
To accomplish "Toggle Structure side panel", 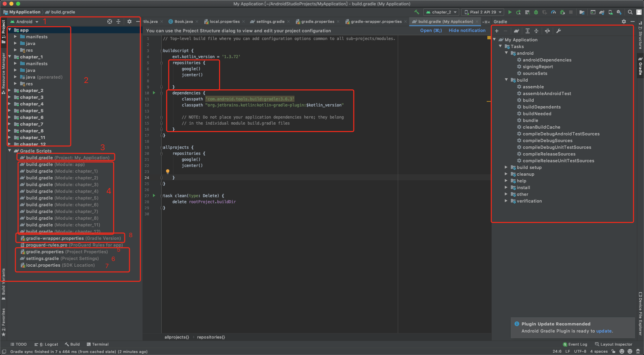I will click(640, 36).
